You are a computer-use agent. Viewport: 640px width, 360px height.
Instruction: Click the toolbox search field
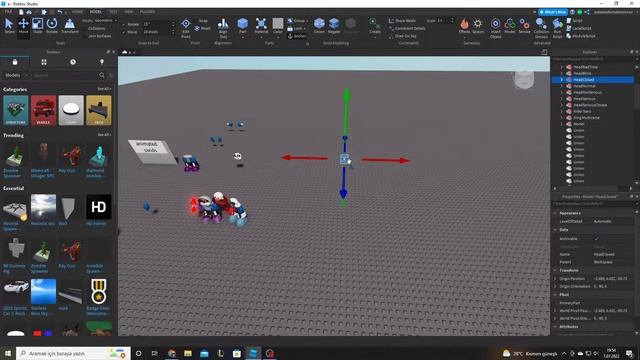click(65, 75)
